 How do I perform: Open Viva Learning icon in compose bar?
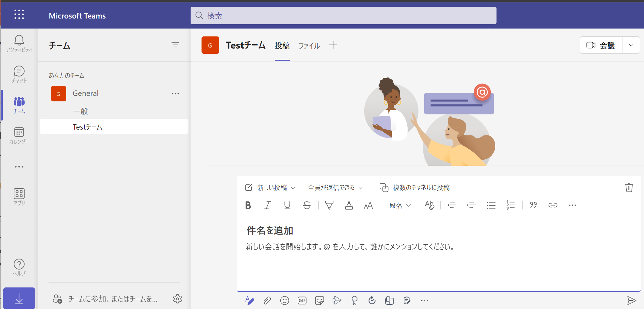tap(389, 301)
